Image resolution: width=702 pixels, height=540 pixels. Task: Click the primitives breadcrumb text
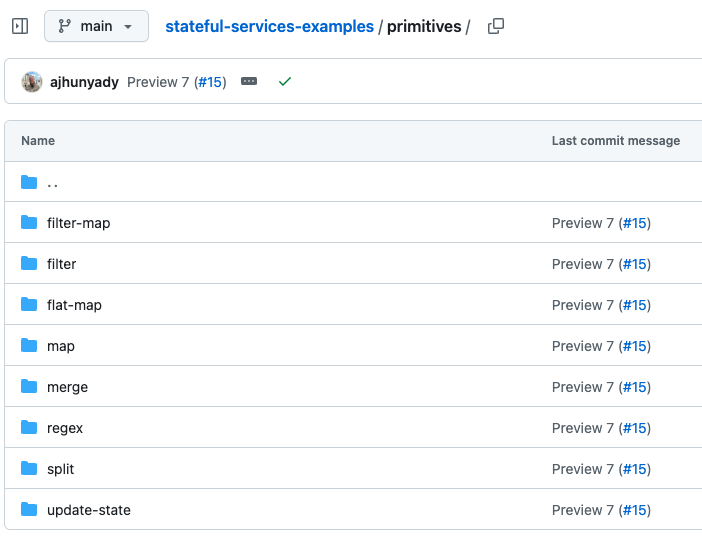click(x=424, y=26)
